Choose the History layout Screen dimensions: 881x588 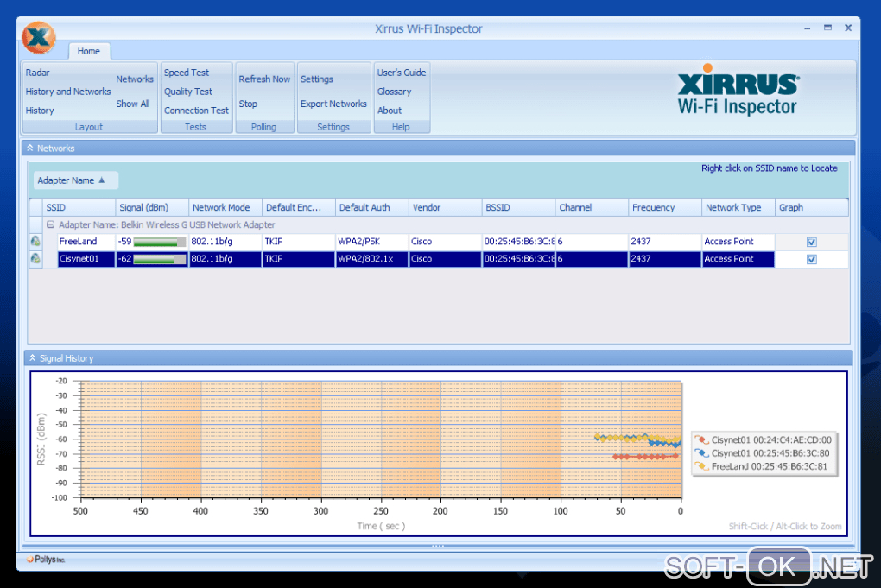pos(40,111)
